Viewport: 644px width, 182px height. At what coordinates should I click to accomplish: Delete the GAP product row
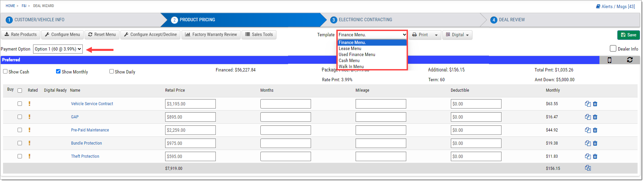[x=595, y=117]
